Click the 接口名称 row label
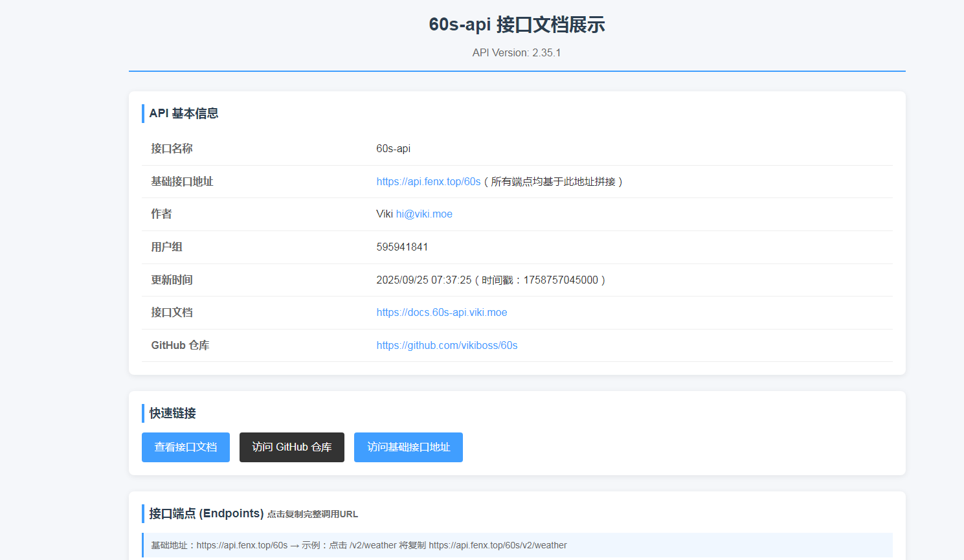Viewport: 964px width, 560px height. tap(172, 149)
